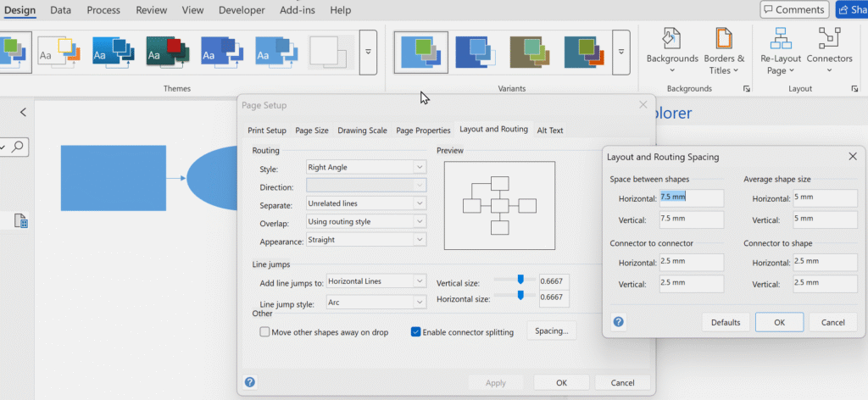Expand the Themes gallery more arrow
The width and height of the screenshot is (868, 400).
pos(368,51)
